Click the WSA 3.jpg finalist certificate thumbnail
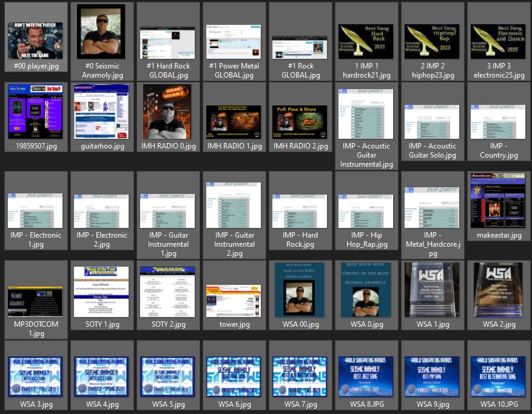 pyautogui.click(x=35, y=376)
